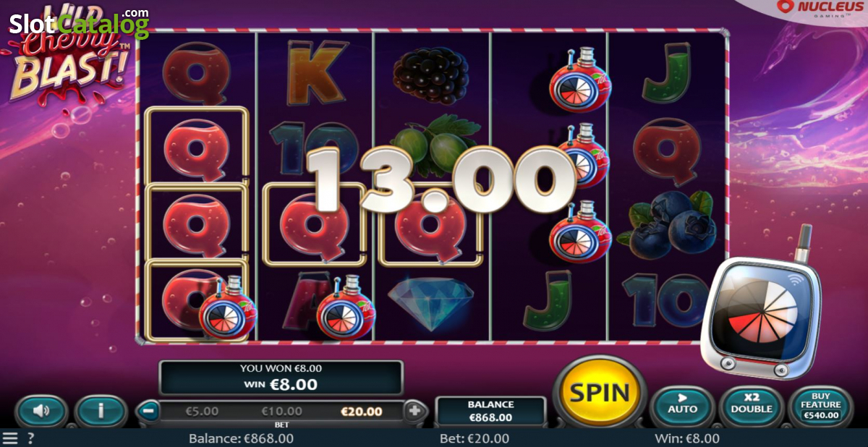
Task: Buy feature for €540.00
Action: click(x=820, y=406)
